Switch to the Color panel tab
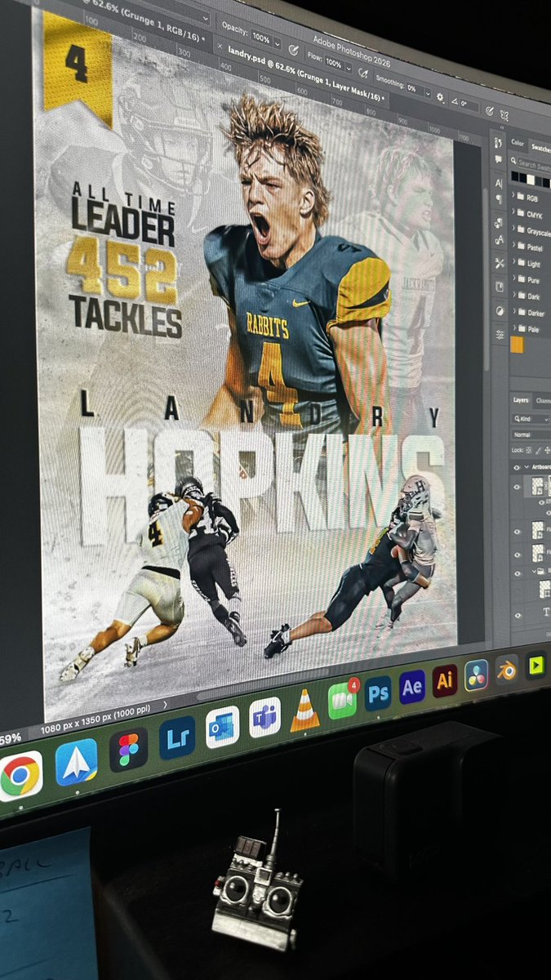Screen dimensions: 551x980 pyautogui.click(x=518, y=143)
